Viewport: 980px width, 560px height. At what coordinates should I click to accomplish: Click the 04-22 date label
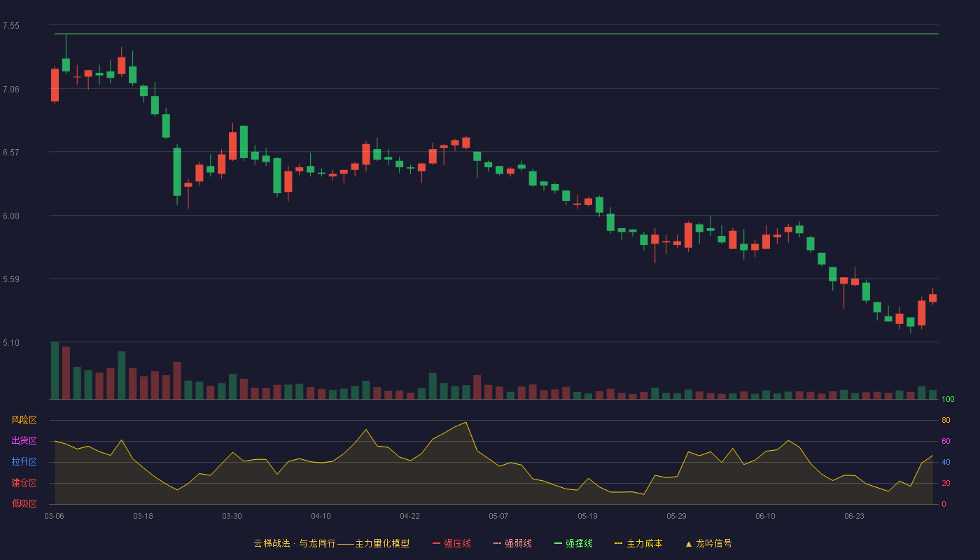409,516
